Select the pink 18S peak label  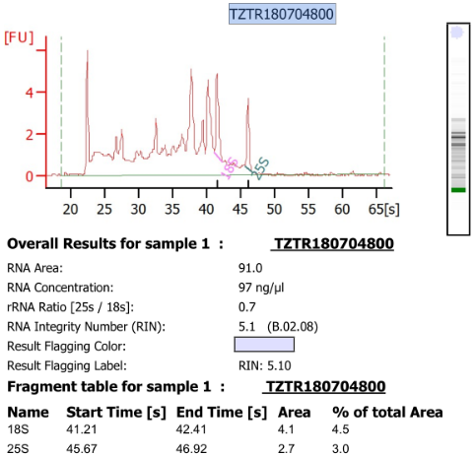coord(229,167)
